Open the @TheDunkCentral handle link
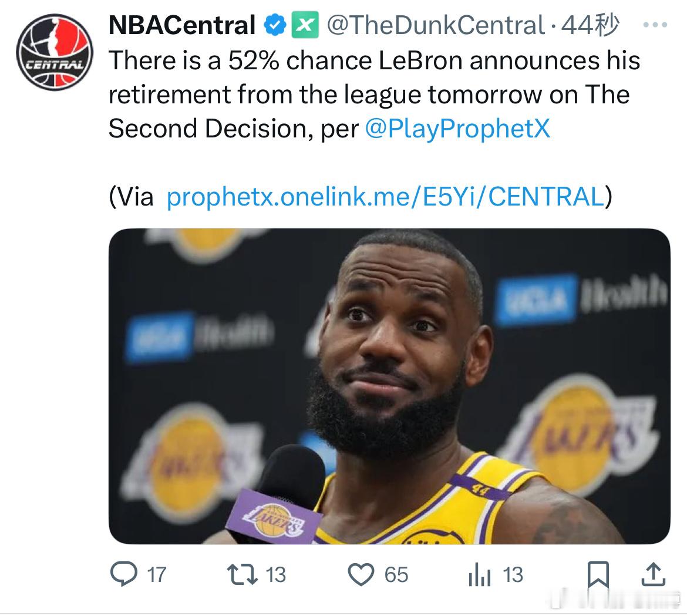The height and width of the screenshot is (616, 687). pos(434,25)
